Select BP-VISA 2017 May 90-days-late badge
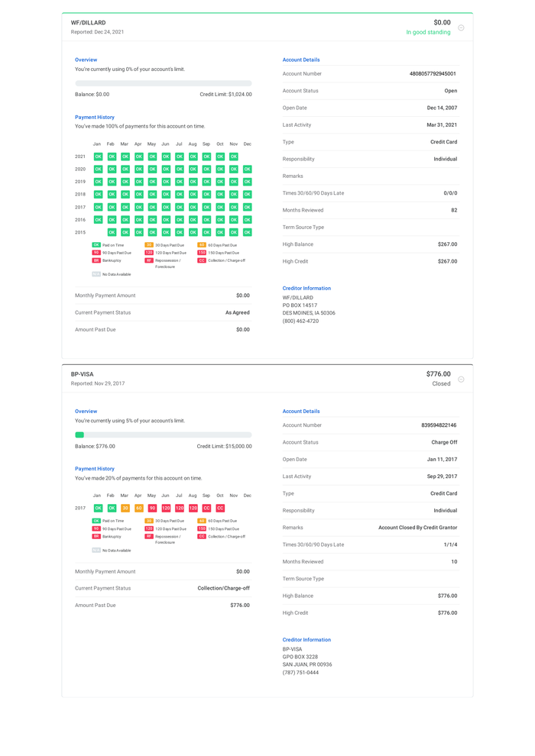This screenshot has height=756, width=535. [152, 508]
